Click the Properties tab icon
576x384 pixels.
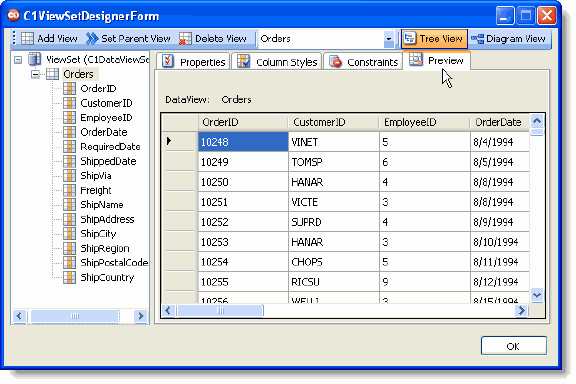168,61
